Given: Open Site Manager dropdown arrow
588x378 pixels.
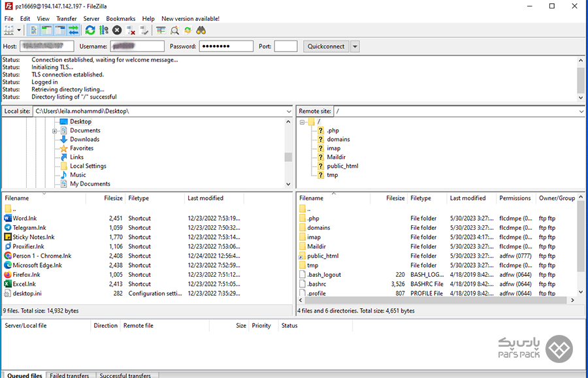Looking at the screenshot, I should click(19, 30).
